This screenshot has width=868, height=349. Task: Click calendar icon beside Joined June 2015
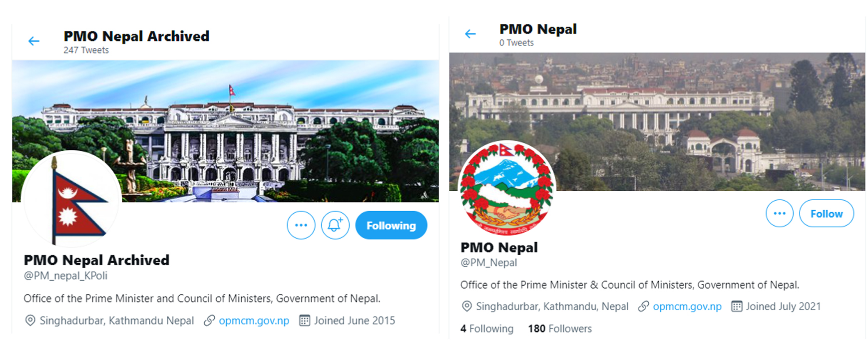pyautogui.click(x=304, y=321)
